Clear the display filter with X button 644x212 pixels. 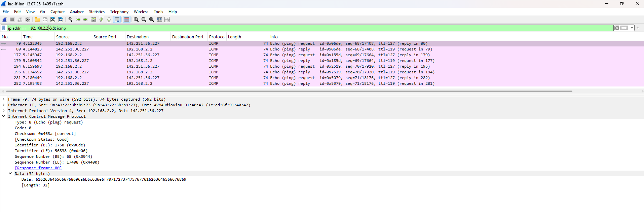[x=617, y=28]
